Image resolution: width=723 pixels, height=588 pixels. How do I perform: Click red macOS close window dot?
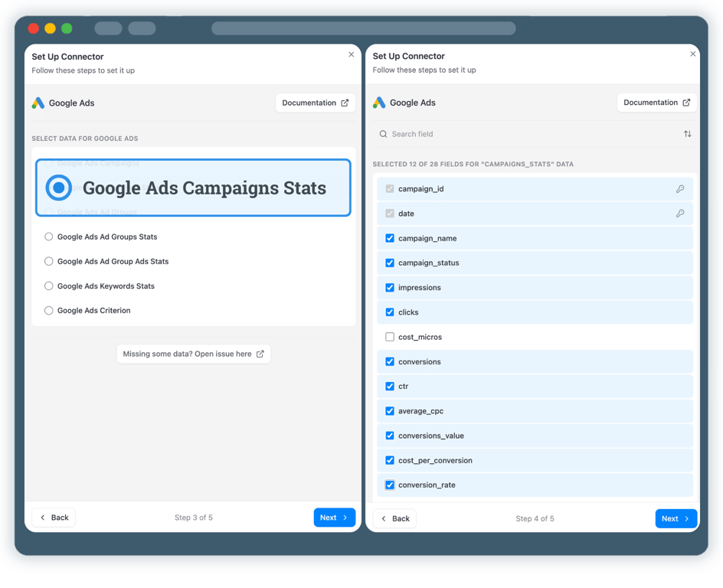[33, 28]
